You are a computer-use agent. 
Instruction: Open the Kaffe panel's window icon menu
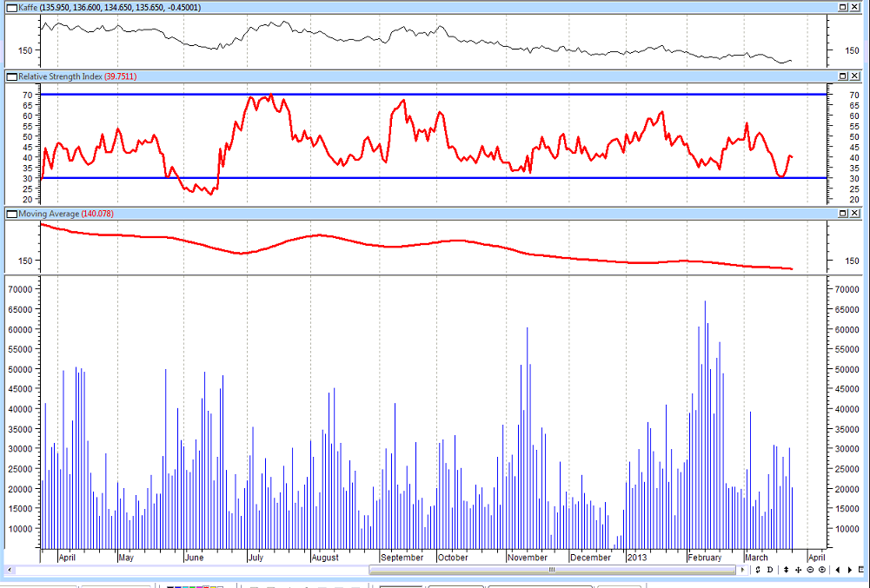point(11,7)
